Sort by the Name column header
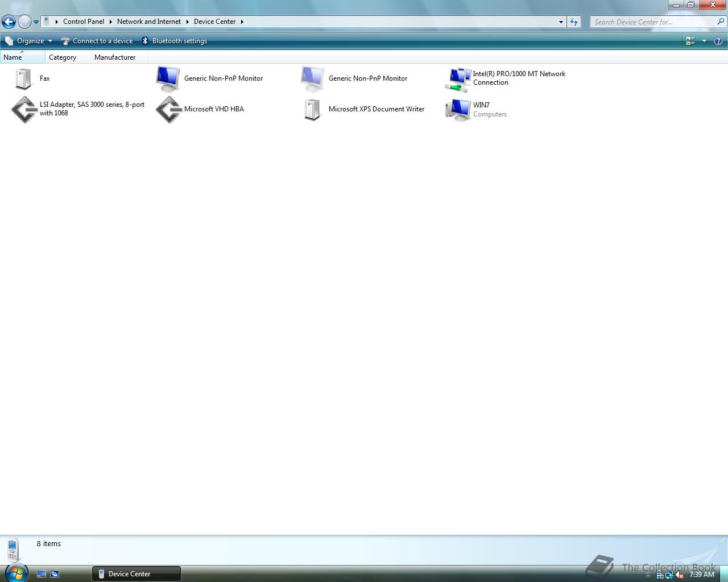Screen dimensions: 728x582 pos(22,57)
